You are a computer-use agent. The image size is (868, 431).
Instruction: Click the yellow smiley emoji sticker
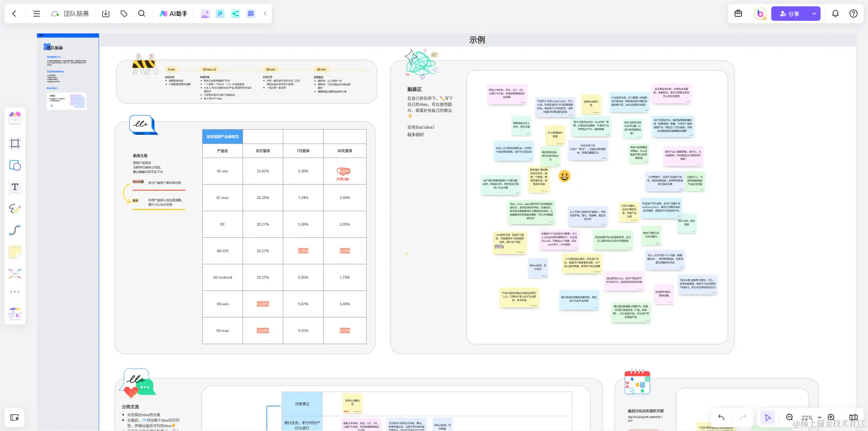[564, 176]
